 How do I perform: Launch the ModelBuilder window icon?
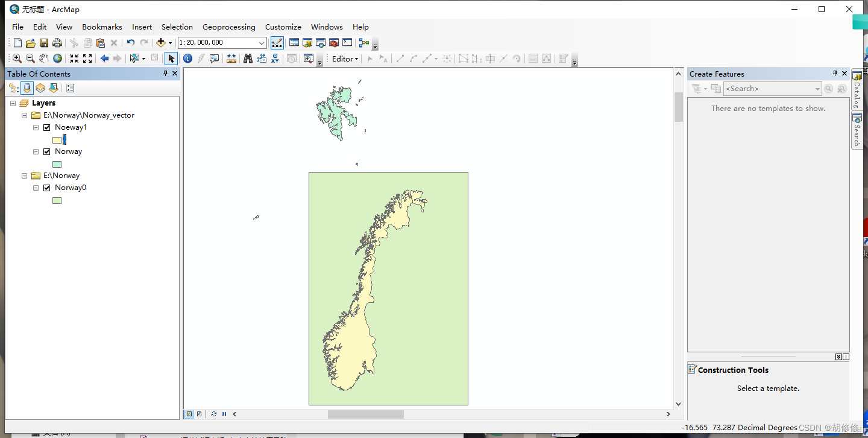pyautogui.click(x=363, y=43)
